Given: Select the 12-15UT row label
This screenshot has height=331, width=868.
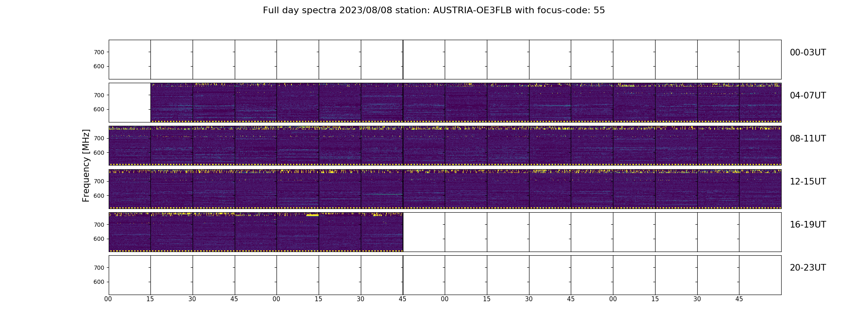Looking at the screenshot, I should [x=808, y=182].
